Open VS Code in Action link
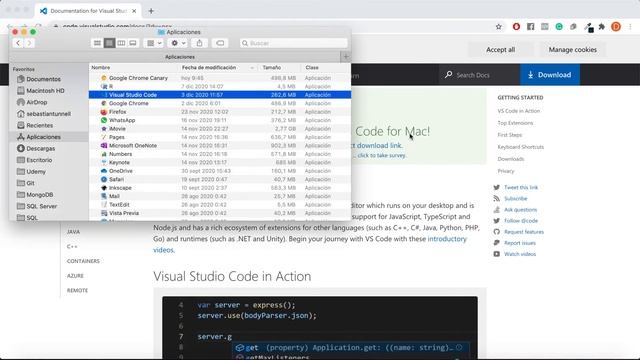The width and height of the screenshot is (640, 360). pyautogui.click(x=518, y=111)
